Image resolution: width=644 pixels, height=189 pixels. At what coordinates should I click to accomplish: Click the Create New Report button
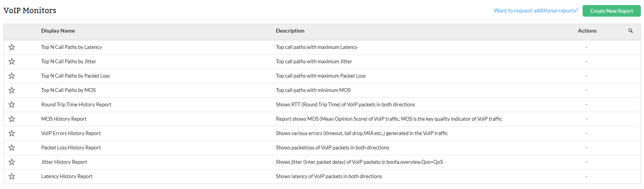point(611,11)
